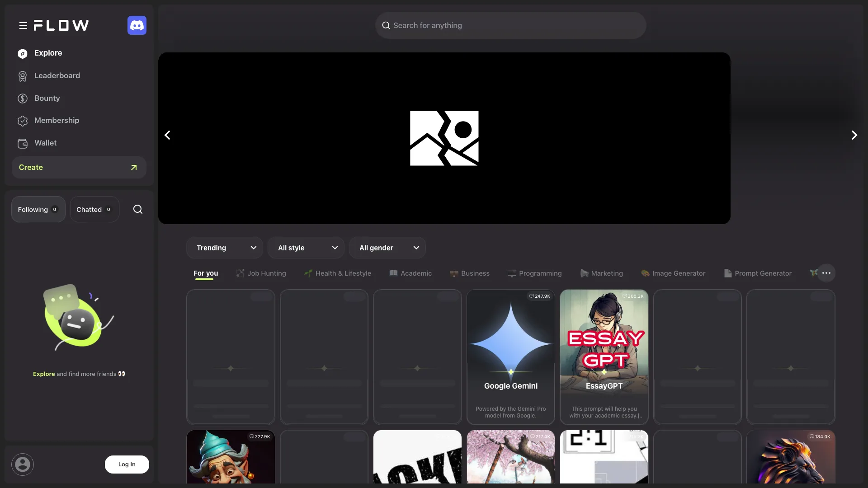Click the search icon beside Chatted

click(138, 209)
